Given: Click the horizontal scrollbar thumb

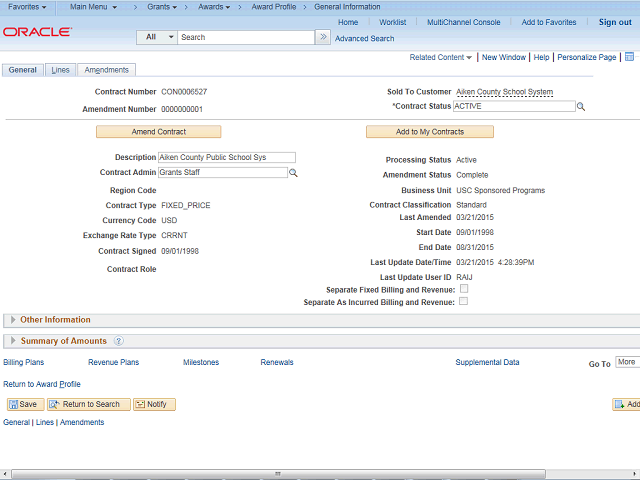Looking at the screenshot, I should 278,474.
